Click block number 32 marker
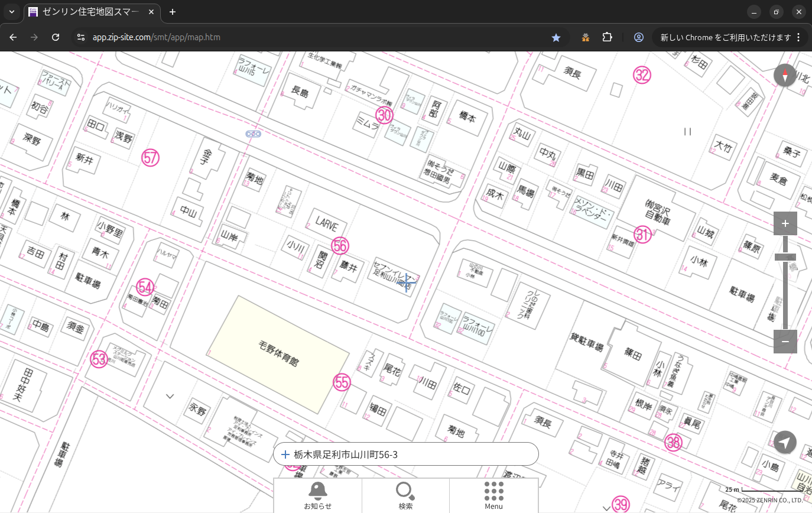Viewport: 812px width, 513px height. [642, 74]
